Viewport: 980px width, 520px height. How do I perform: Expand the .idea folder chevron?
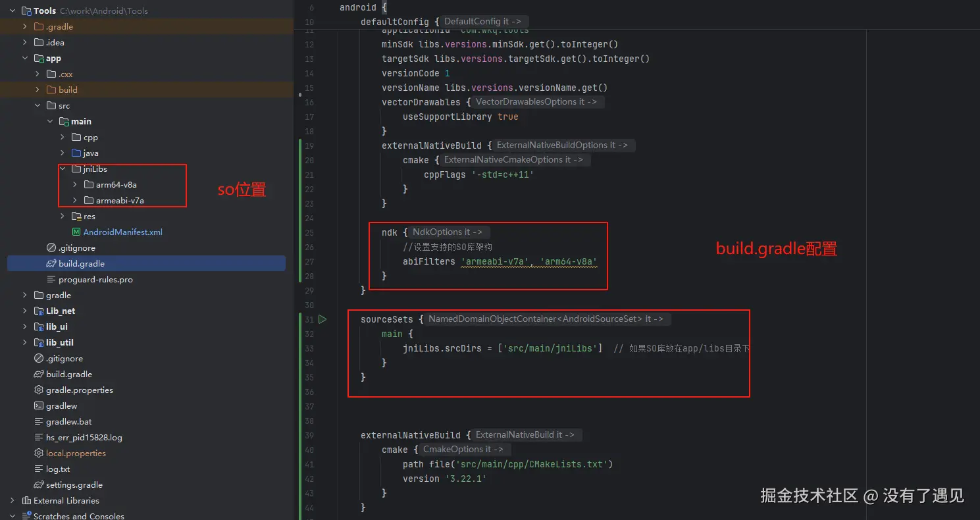pos(25,42)
